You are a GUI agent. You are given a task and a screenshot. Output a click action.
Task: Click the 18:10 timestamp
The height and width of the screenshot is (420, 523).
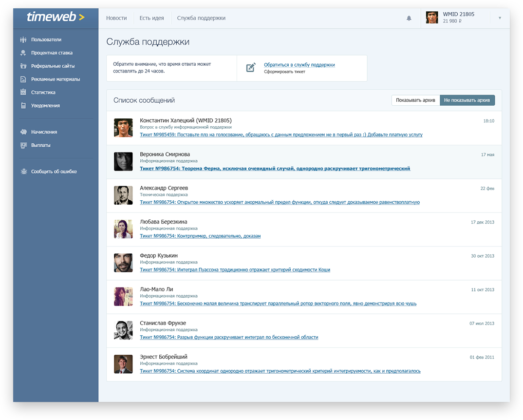(x=488, y=121)
